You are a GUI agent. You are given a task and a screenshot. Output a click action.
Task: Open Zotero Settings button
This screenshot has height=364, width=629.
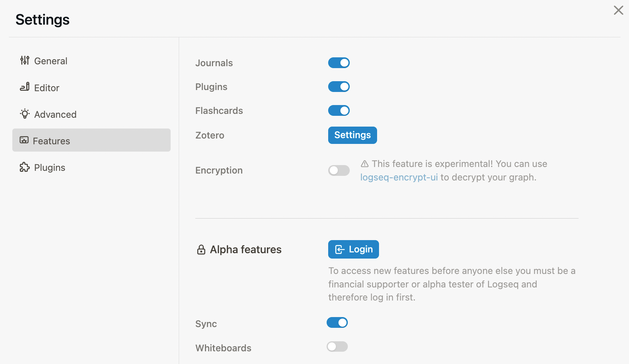(x=352, y=135)
